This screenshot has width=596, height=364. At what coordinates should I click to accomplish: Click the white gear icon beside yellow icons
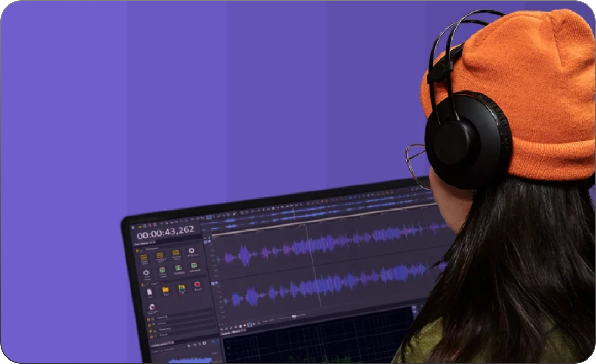point(191,250)
